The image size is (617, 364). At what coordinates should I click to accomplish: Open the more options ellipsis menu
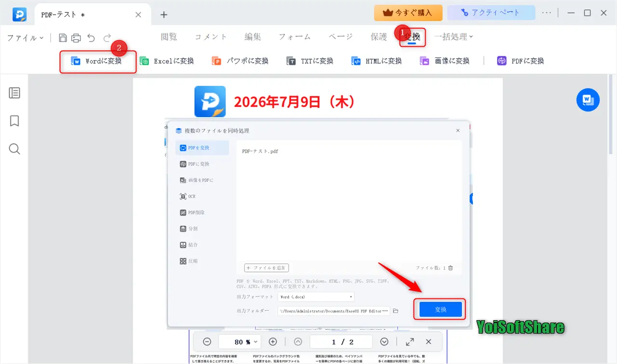(547, 13)
